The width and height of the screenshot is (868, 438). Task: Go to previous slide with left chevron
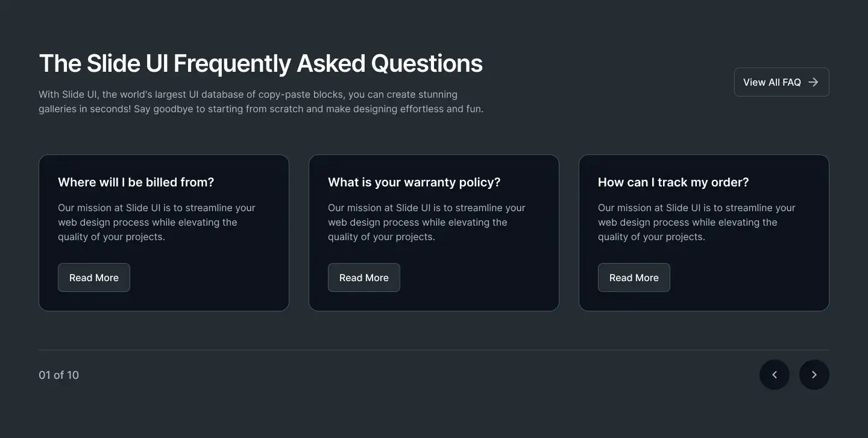775,375
